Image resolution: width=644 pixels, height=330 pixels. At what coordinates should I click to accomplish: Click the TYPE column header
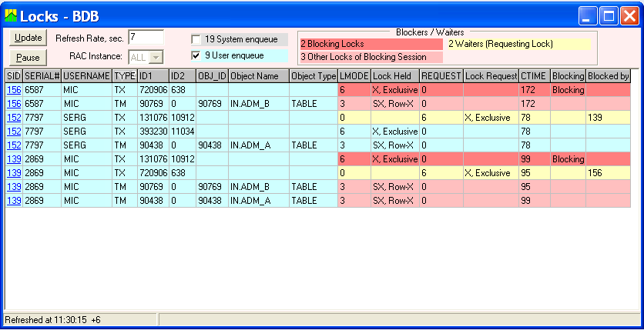[x=125, y=76]
